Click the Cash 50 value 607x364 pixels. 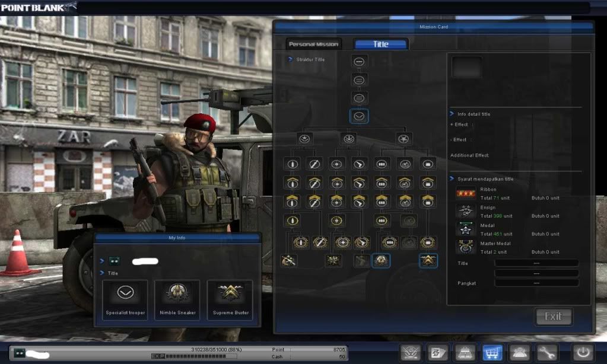[342, 357]
